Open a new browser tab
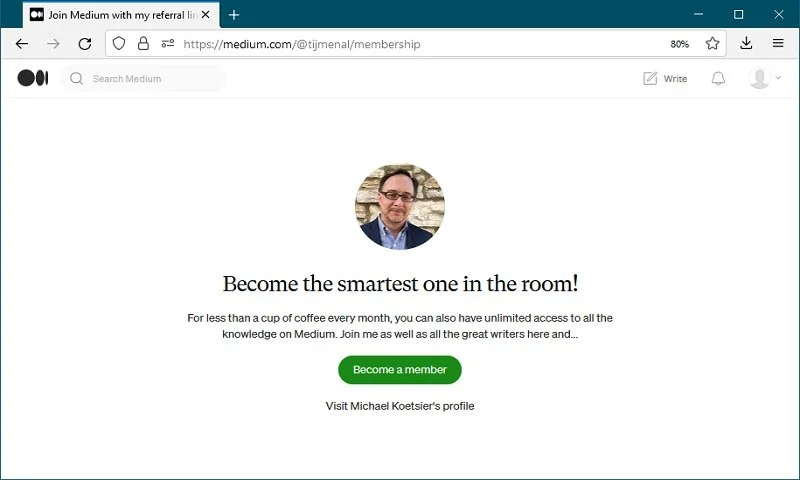This screenshot has height=480, width=800. tap(234, 15)
